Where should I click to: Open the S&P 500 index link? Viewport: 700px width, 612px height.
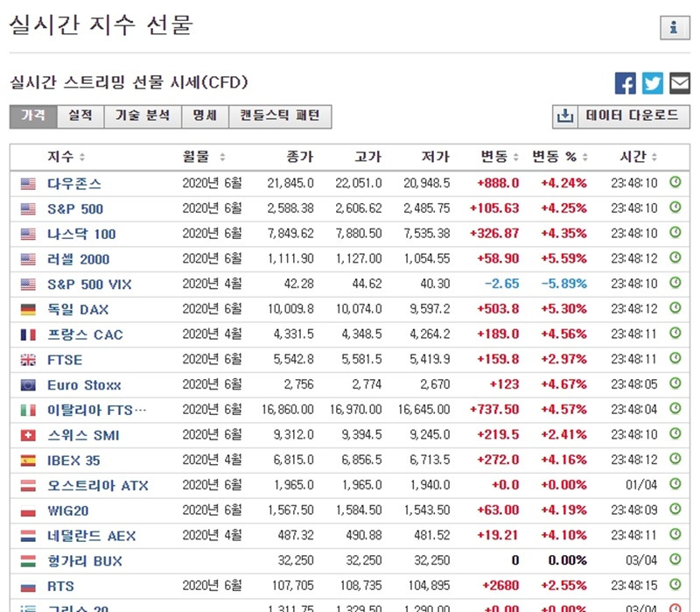75,209
